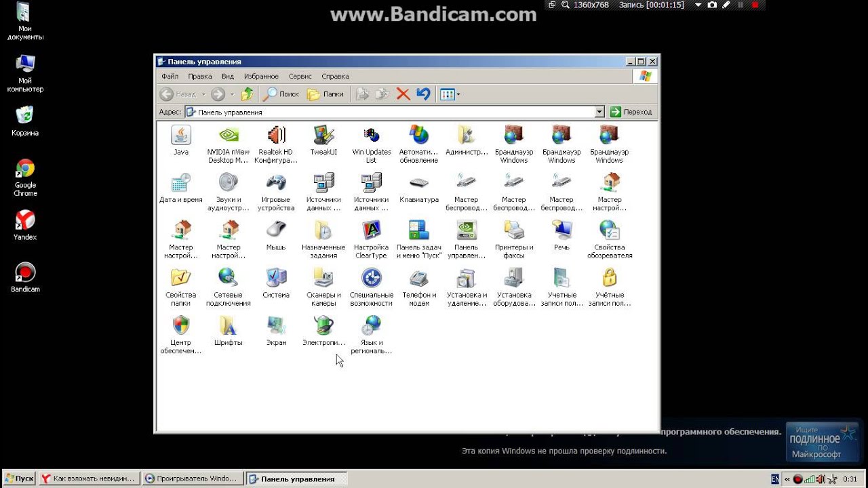Select Установка оборудования icon

pyautogui.click(x=514, y=287)
